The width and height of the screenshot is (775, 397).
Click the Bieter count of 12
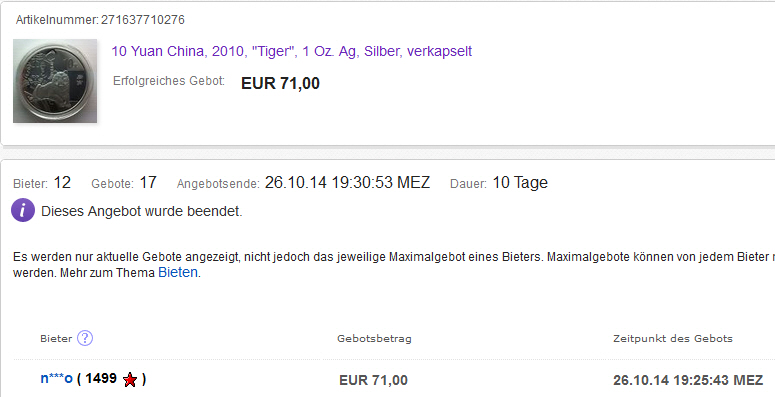click(62, 182)
